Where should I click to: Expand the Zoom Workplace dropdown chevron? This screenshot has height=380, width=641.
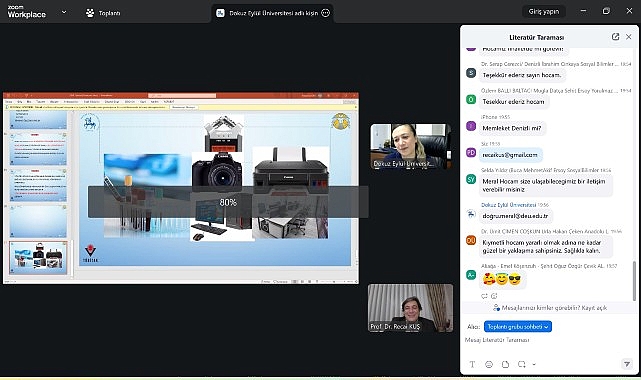(64, 12)
